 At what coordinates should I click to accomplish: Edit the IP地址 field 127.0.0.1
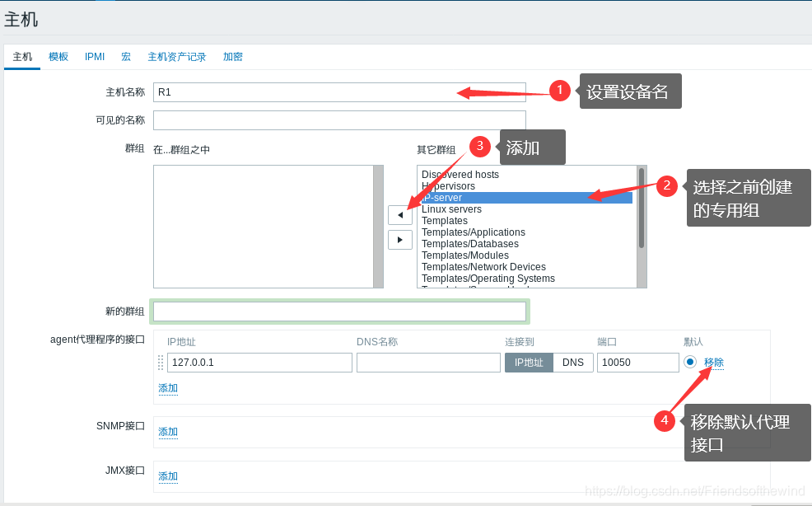click(x=259, y=363)
